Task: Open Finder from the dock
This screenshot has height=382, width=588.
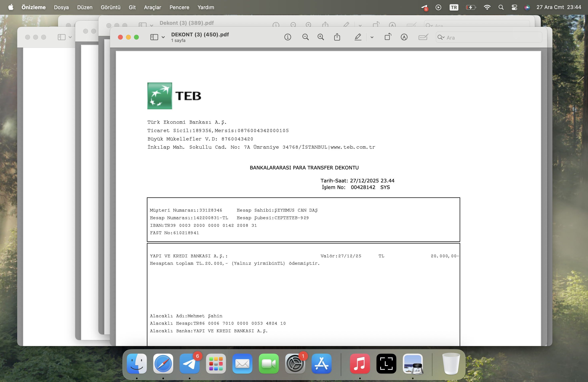Action: [x=137, y=364]
